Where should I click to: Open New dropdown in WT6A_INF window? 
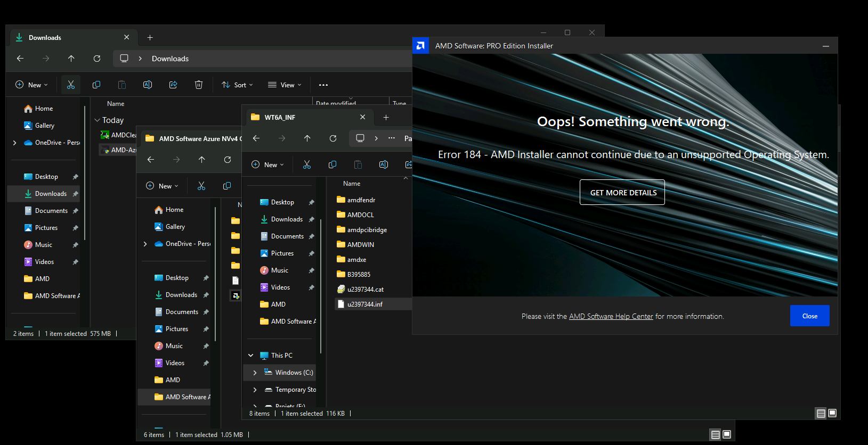267,164
